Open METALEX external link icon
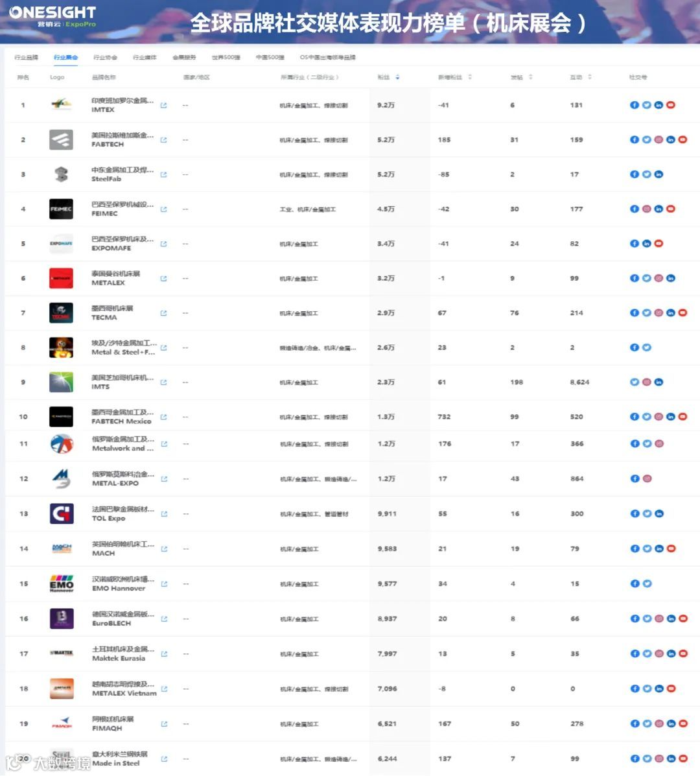This screenshot has width=700, height=776. point(164,278)
